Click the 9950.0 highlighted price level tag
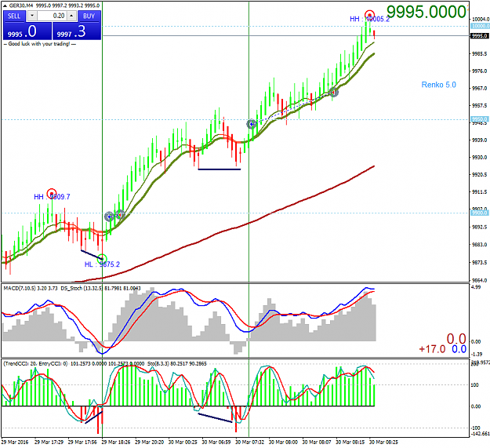This screenshot has width=490, height=448. pyautogui.click(x=480, y=119)
